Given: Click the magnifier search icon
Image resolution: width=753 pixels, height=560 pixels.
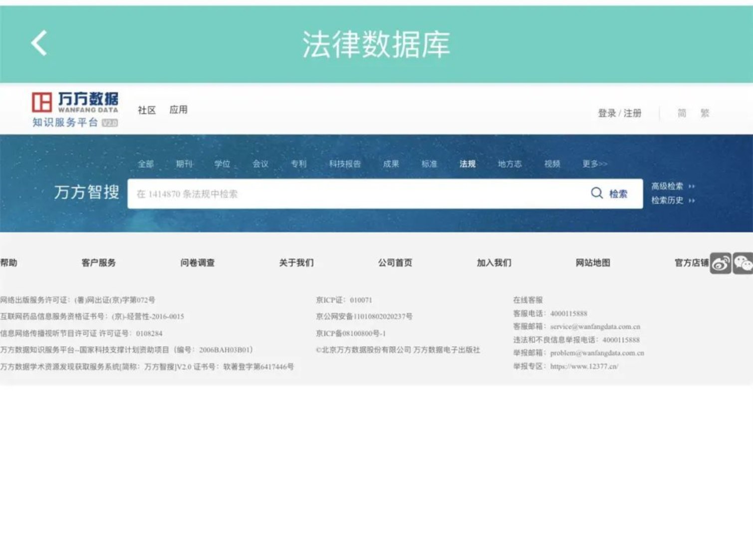Looking at the screenshot, I should [x=597, y=193].
